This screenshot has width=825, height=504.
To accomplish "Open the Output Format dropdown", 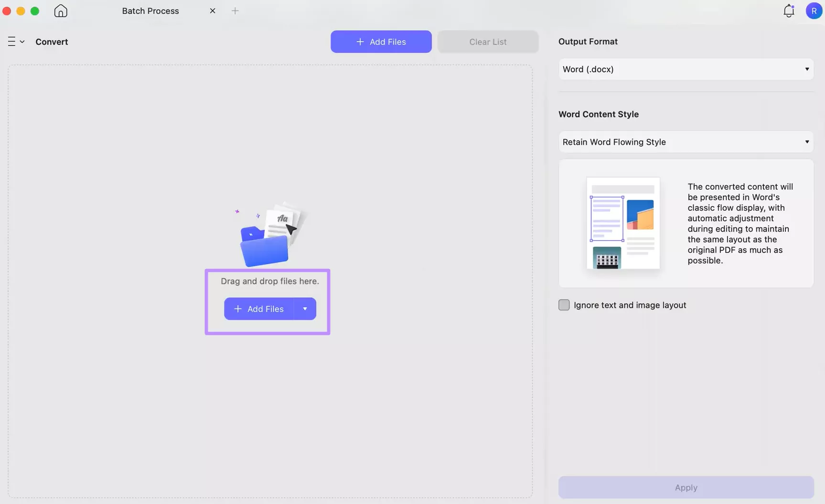I will [x=685, y=69].
